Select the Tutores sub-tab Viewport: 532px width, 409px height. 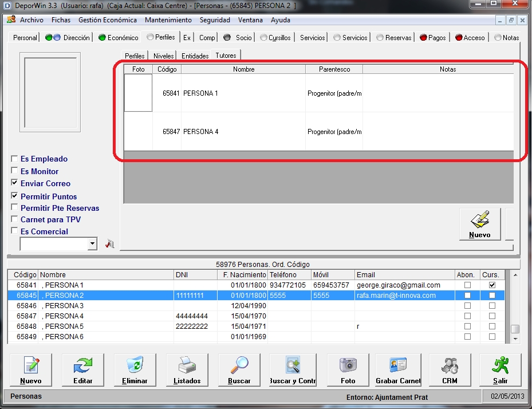tap(226, 56)
